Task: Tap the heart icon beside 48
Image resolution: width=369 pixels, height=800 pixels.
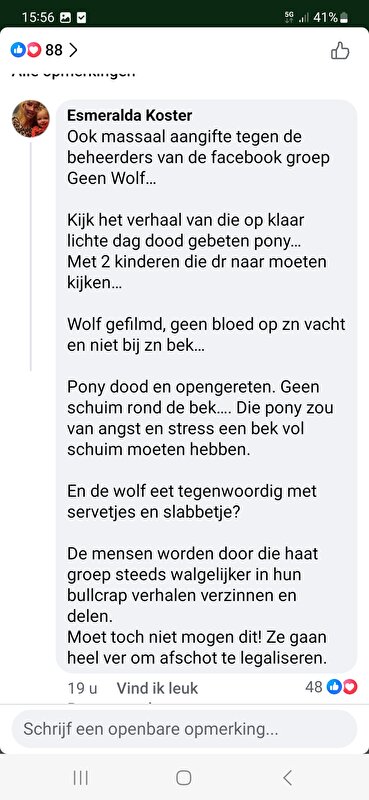Action: (350, 687)
